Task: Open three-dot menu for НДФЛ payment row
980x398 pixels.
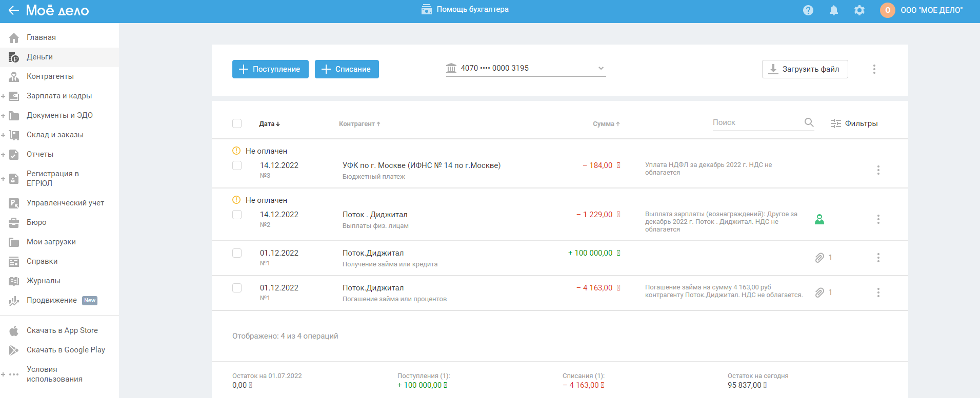Action: click(x=878, y=170)
